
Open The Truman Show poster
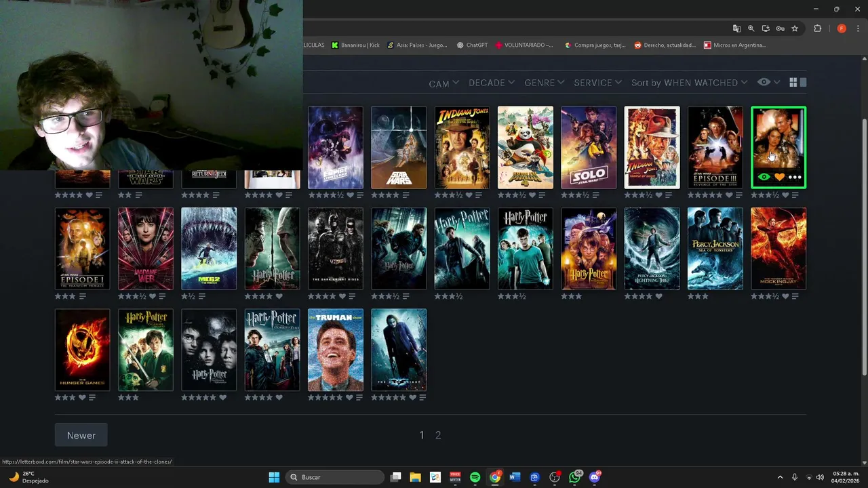point(336,350)
